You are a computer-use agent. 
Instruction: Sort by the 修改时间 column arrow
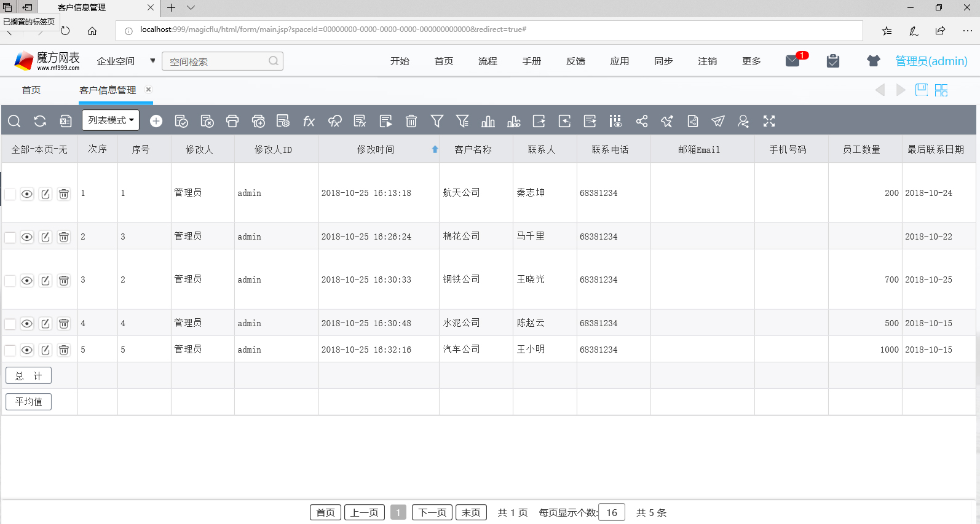coord(435,149)
